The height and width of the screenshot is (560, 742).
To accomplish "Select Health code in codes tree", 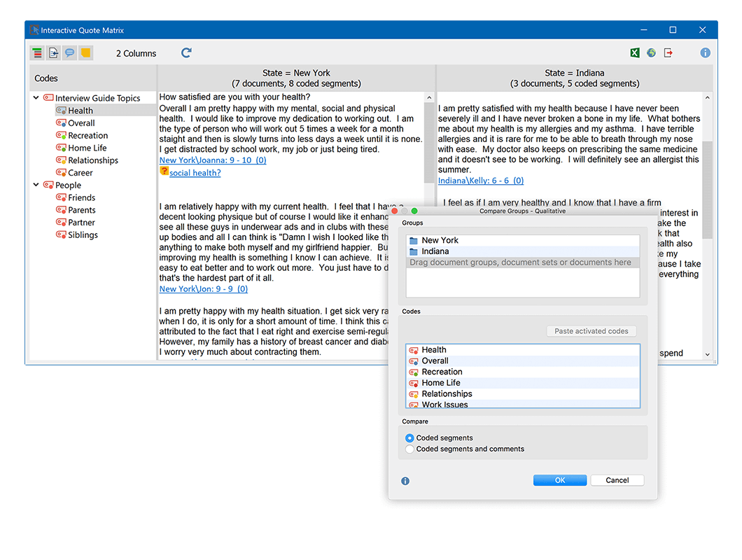I will [80, 111].
